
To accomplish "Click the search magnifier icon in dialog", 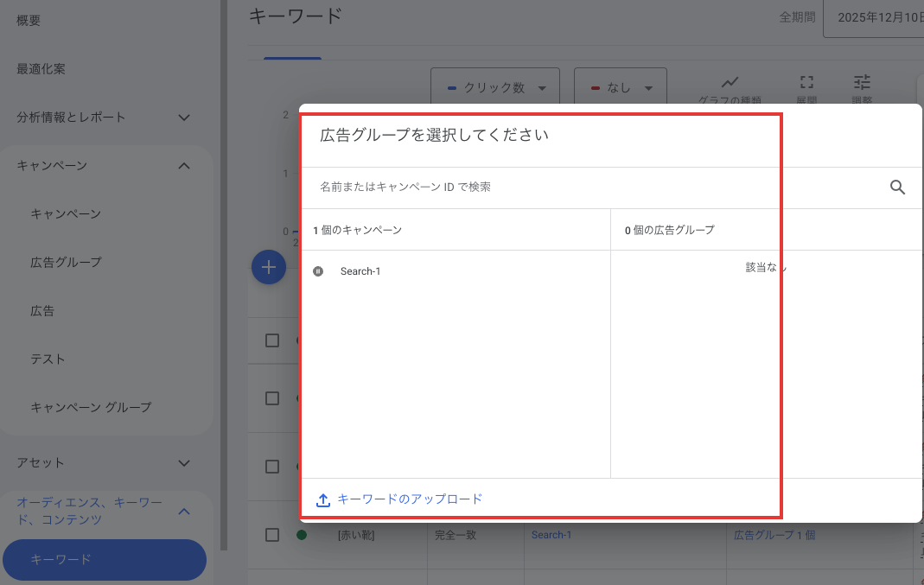I will coord(897,188).
